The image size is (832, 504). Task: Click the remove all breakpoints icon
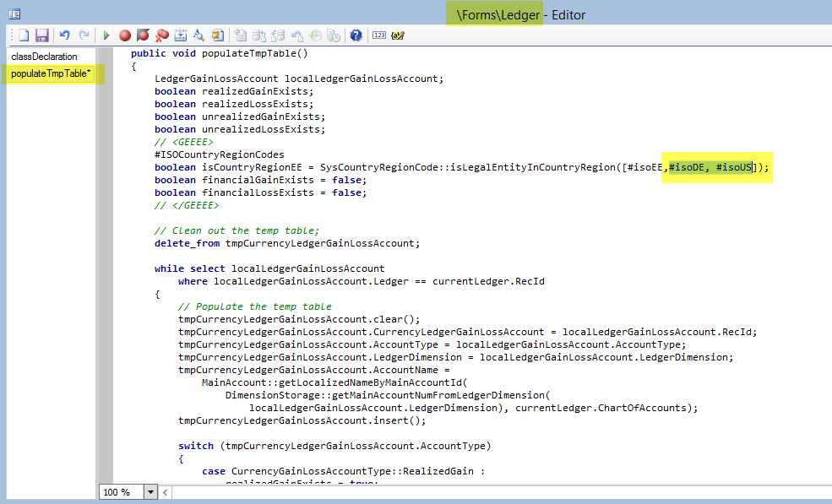162,35
